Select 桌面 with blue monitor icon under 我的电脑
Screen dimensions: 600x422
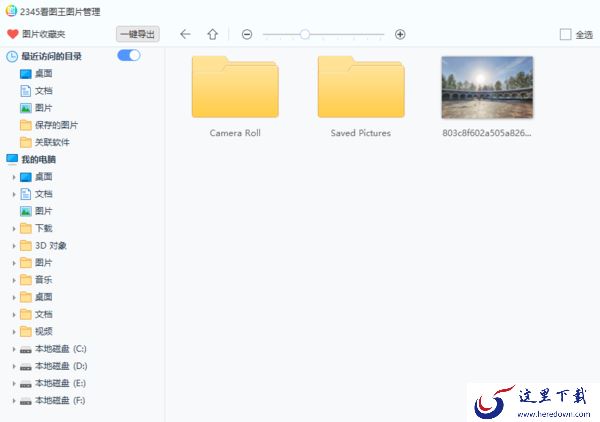[x=36, y=177]
